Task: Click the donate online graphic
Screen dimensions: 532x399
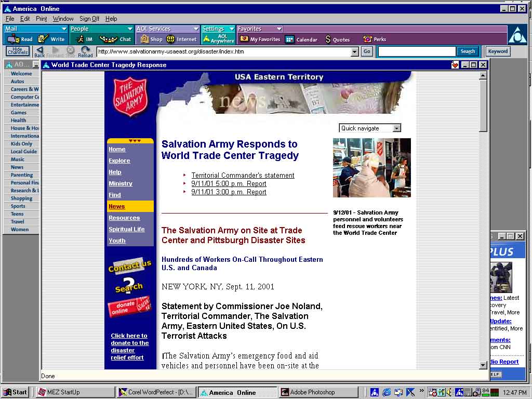Action: [x=129, y=307]
